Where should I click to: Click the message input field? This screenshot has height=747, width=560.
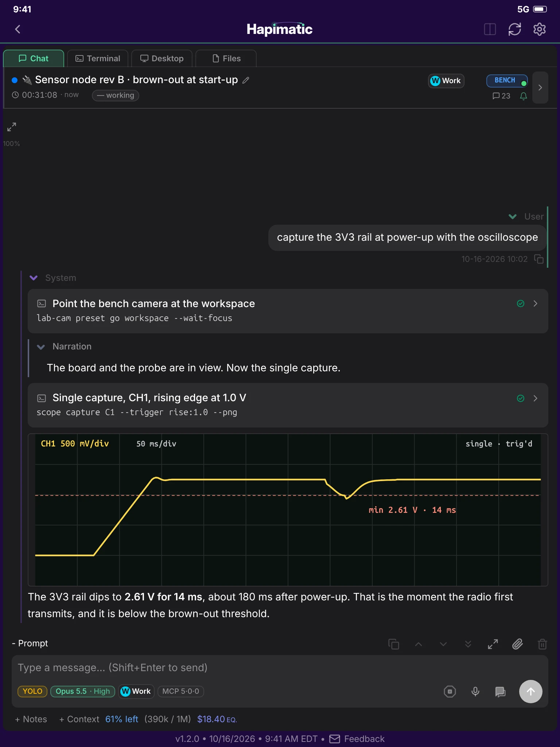(x=280, y=667)
